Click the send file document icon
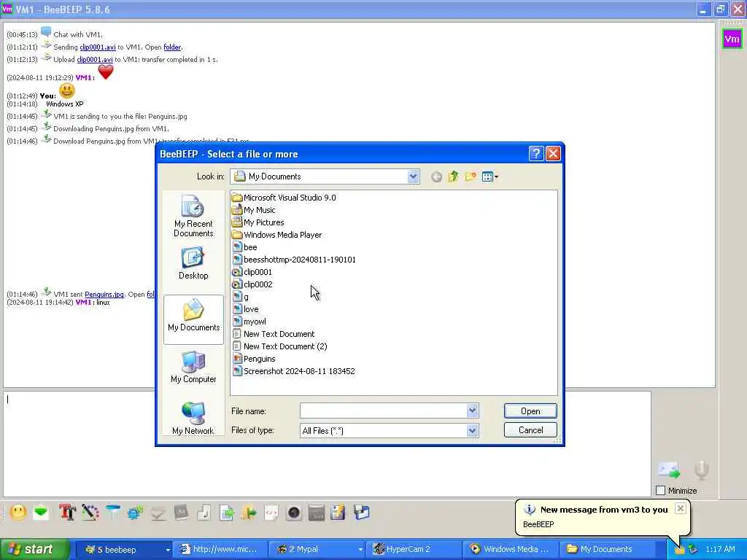The image size is (747, 560). pos(226,513)
